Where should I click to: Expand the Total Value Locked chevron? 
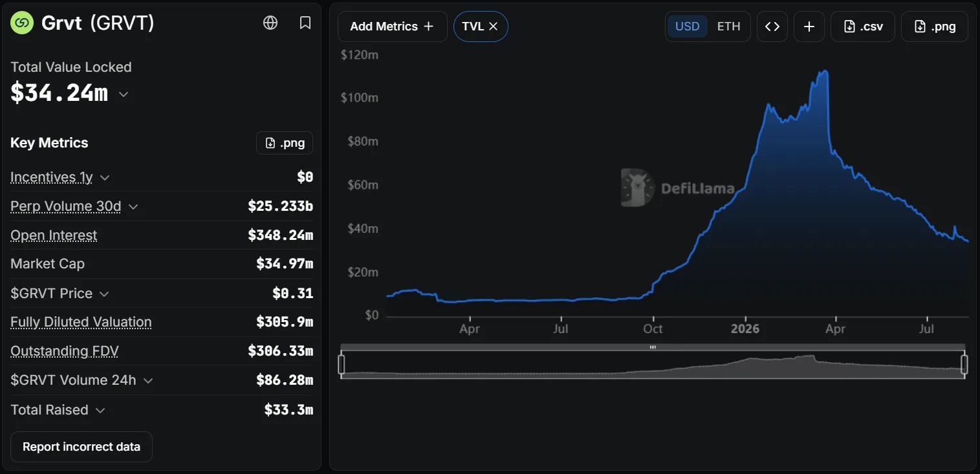[x=124, y=94]
